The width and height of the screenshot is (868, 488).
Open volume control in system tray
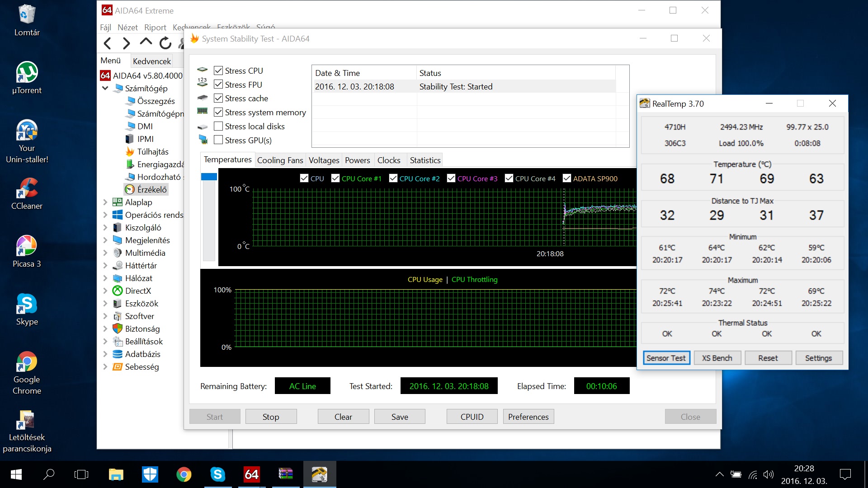click(768, 474)
